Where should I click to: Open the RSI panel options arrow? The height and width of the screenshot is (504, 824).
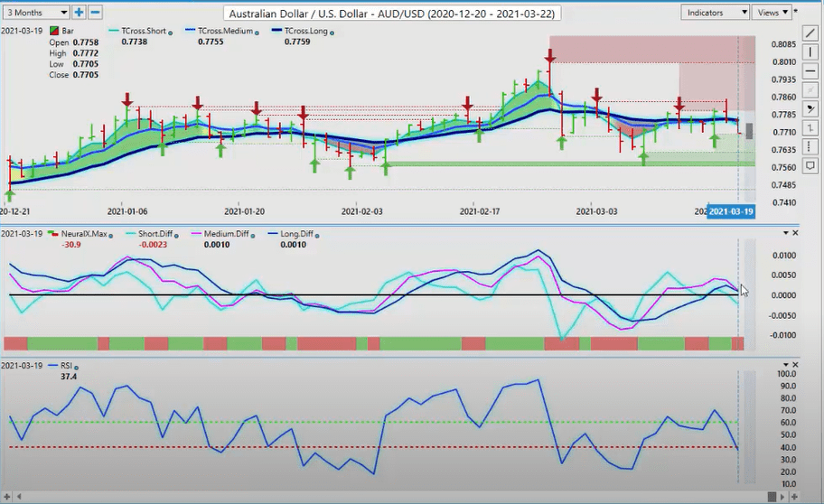click(x=786, y=364)
